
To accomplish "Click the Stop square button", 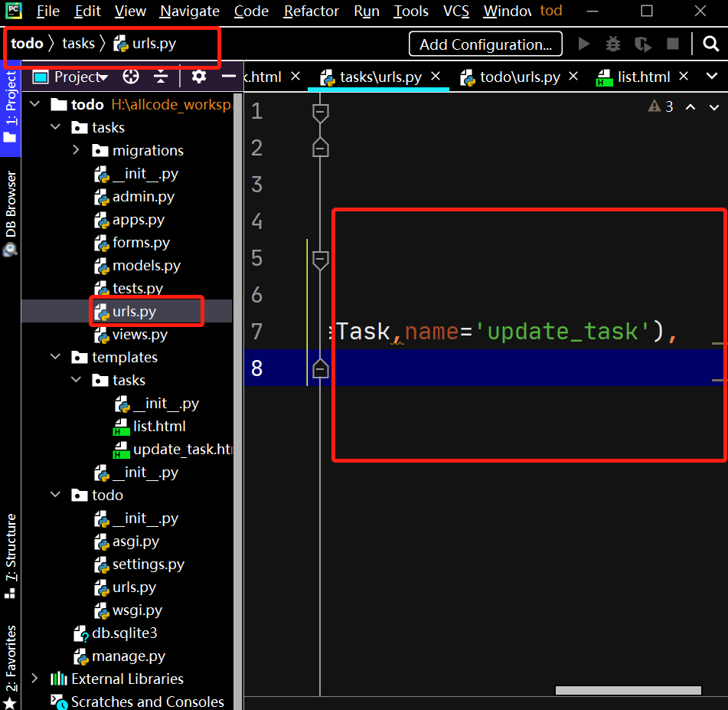I will click(x=672, y=44).
